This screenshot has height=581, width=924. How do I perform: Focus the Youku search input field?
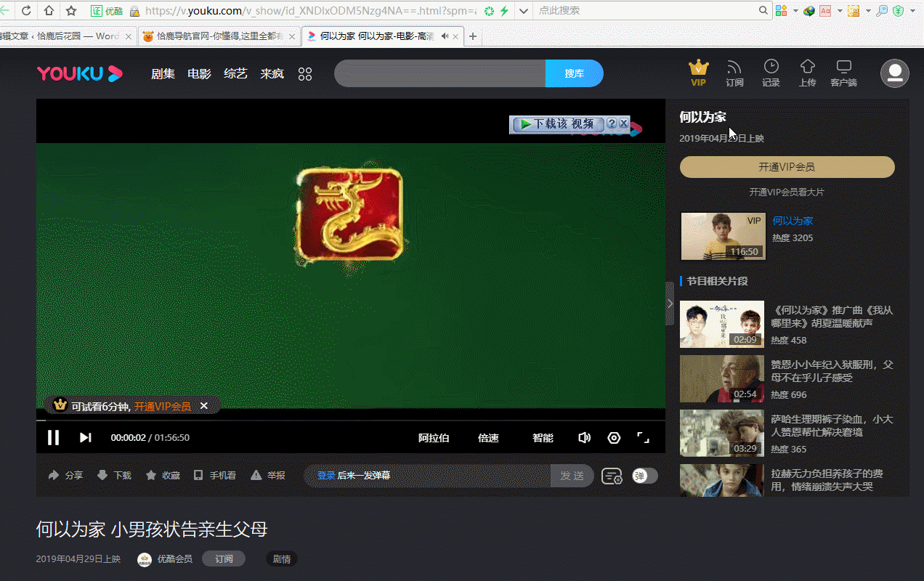click(x=439, y=73)
